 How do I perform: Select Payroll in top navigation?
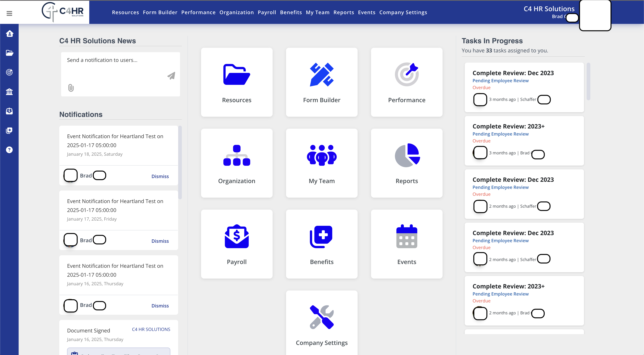(267, 12)
